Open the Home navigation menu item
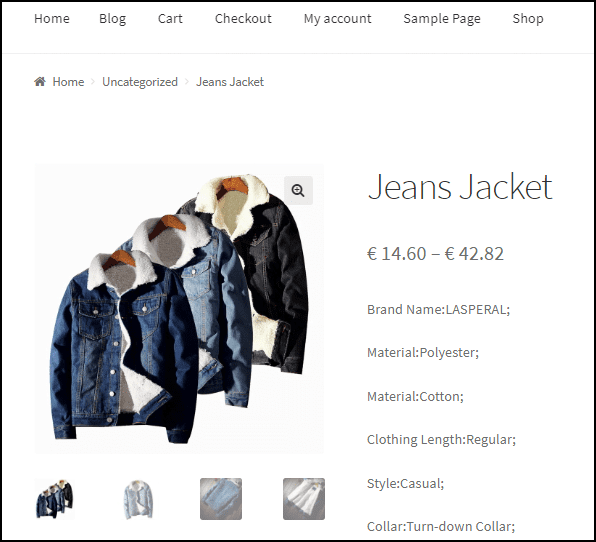This screenshot has width=596, height=542. point(52,18)
